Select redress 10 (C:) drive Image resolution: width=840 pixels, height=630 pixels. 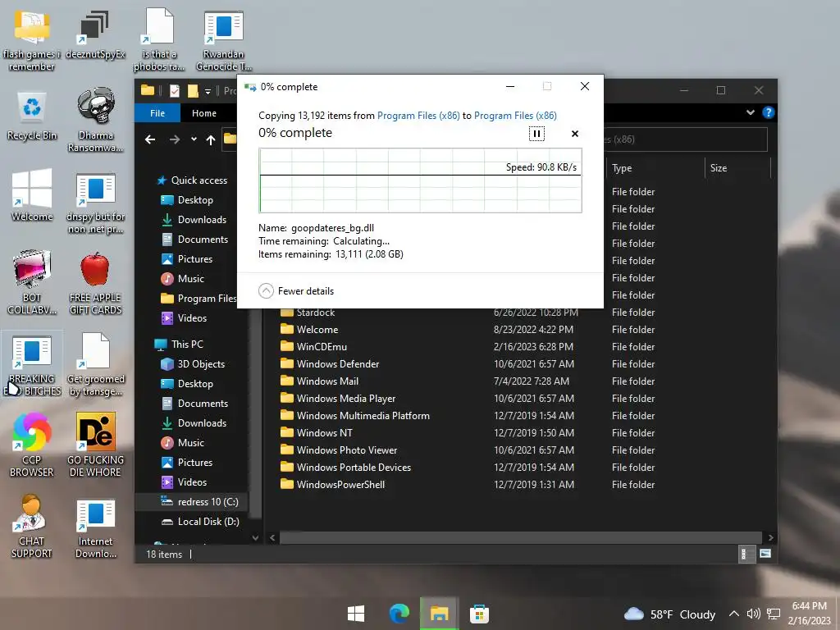(200, 502)
